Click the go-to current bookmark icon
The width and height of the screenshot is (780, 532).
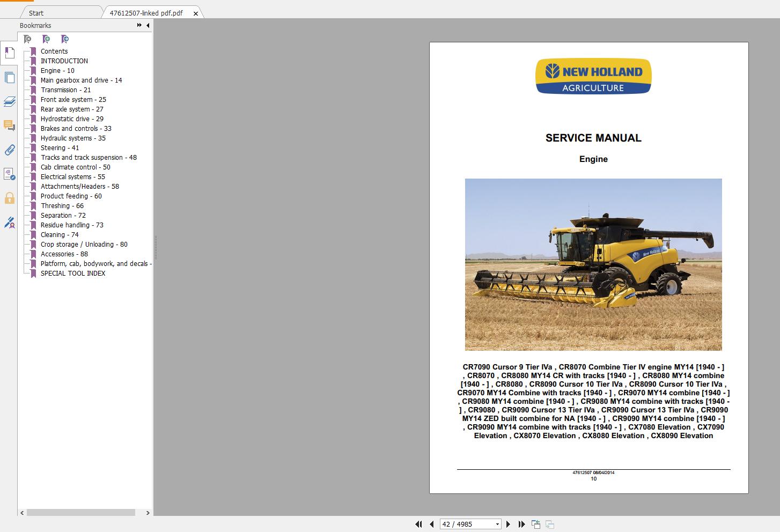coord(65,39)
